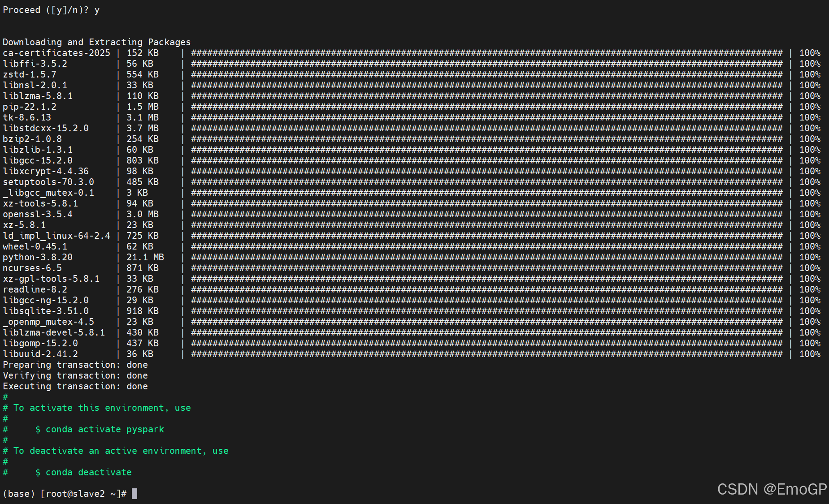This screenshot has width=829, height=504.
Task: Click the package name '_openmp_mutex-4.5'
Action: click(x=48, y=322)
